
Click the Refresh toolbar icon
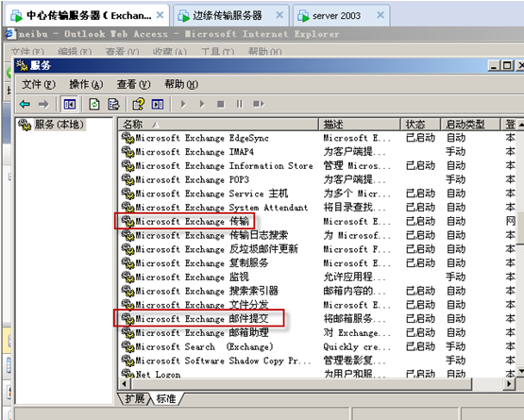pyautogui.click(x=94, y=105)
